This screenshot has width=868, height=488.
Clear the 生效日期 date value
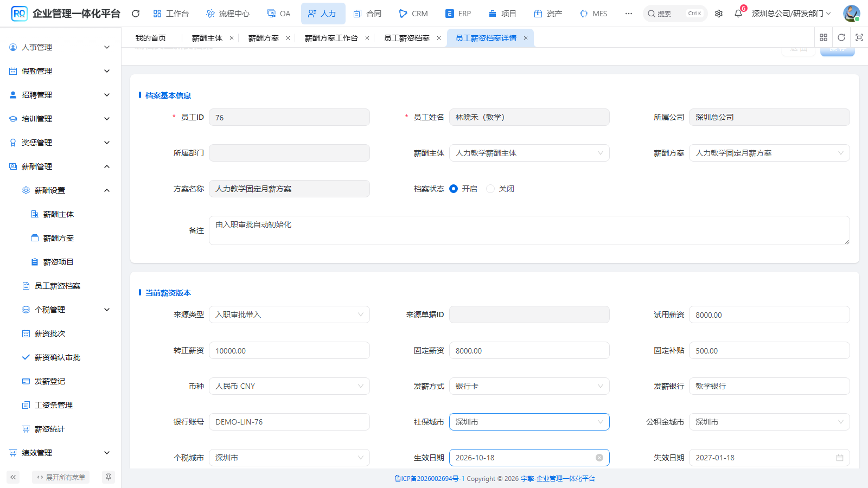click(x=599, y=458)
